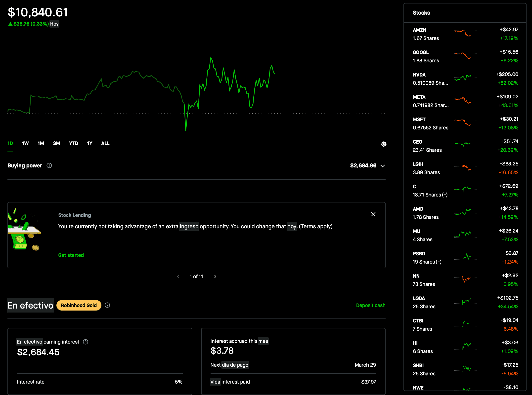Open chart settings gear icon

tap(384, 144)
